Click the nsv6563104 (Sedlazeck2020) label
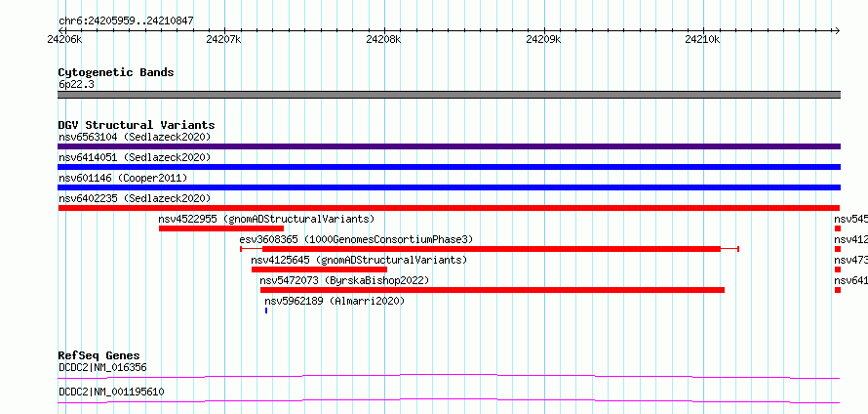This screenshot has height=414, width=868. pos(135,137)
